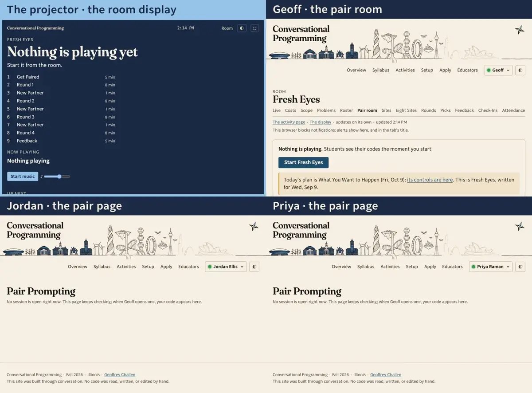Switch to the Attendance tab
This screenshot has width=532, height=393.
[513, 110]
